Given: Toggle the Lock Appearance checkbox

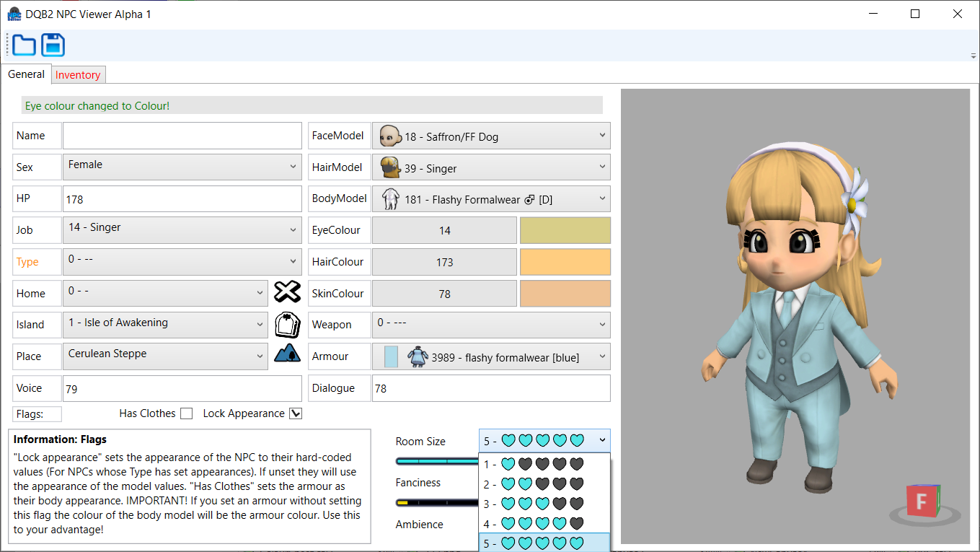Looking at the screenshot, I should point(296,413).
